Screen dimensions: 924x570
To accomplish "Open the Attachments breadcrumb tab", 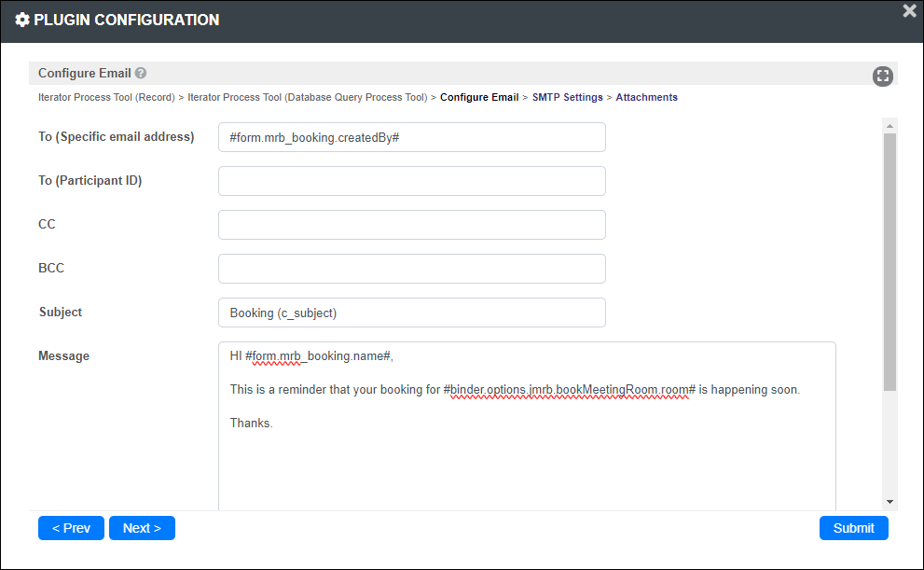I will click(646, 97).
